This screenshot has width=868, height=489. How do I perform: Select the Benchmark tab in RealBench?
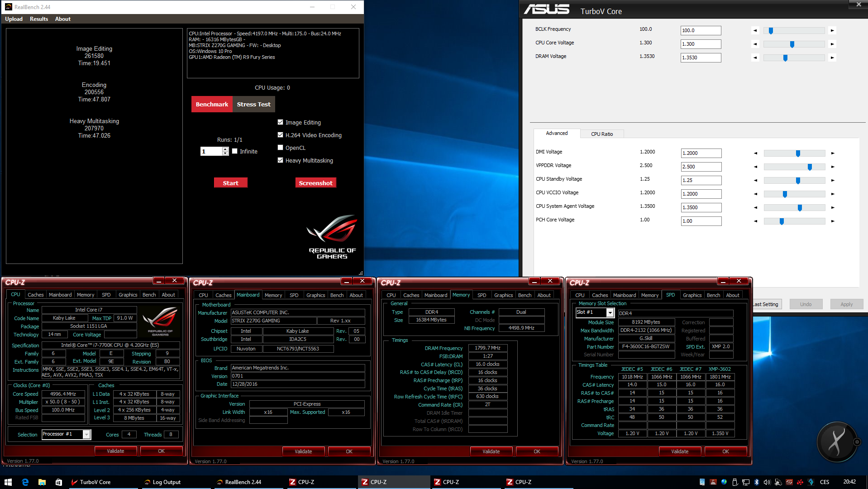coord(212,104)
